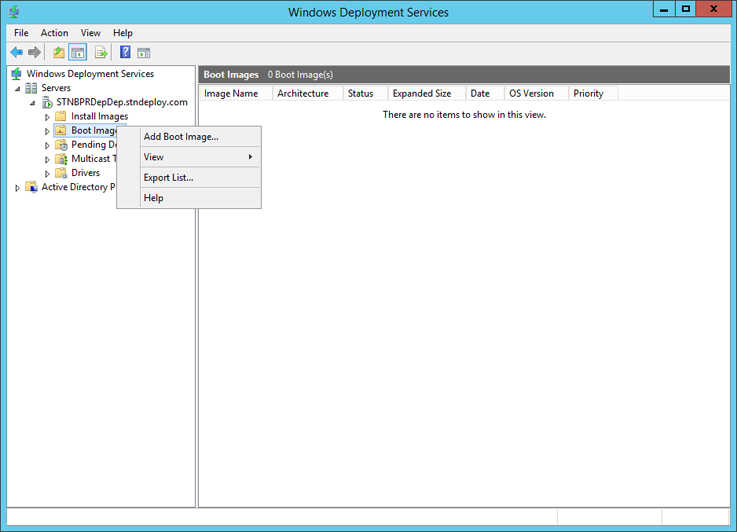
Task: Expand the Active Directory node arrow
Action: click(17, 188)
